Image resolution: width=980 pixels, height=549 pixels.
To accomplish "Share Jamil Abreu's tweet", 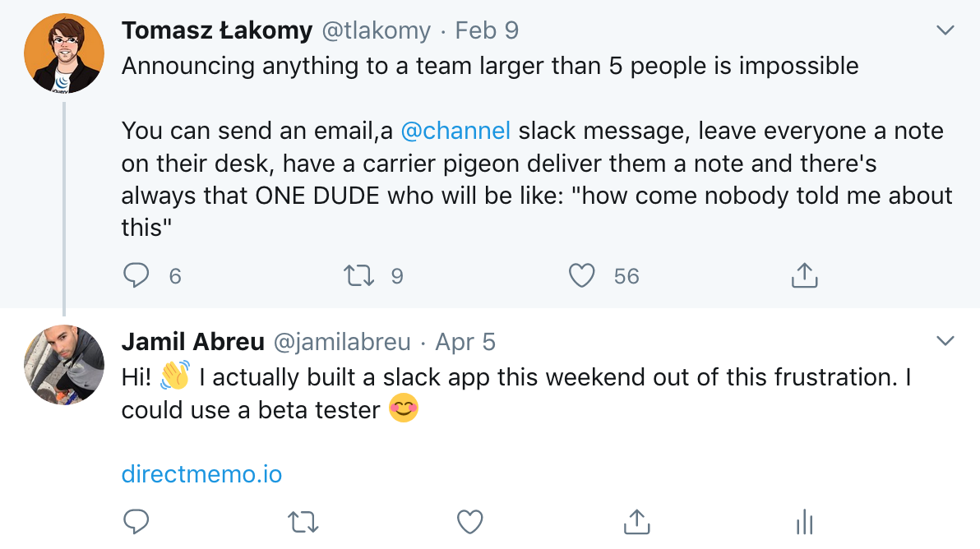I will [636, 520].
